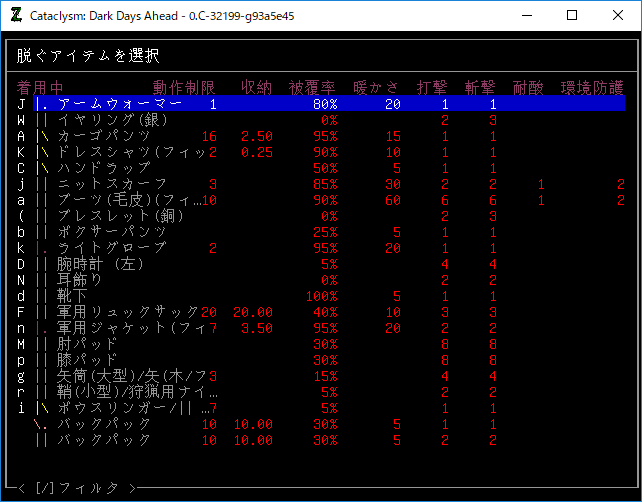Click the 動作制限 column header
This screenshot has height=502, width=642.
click(x=184, y=87)
